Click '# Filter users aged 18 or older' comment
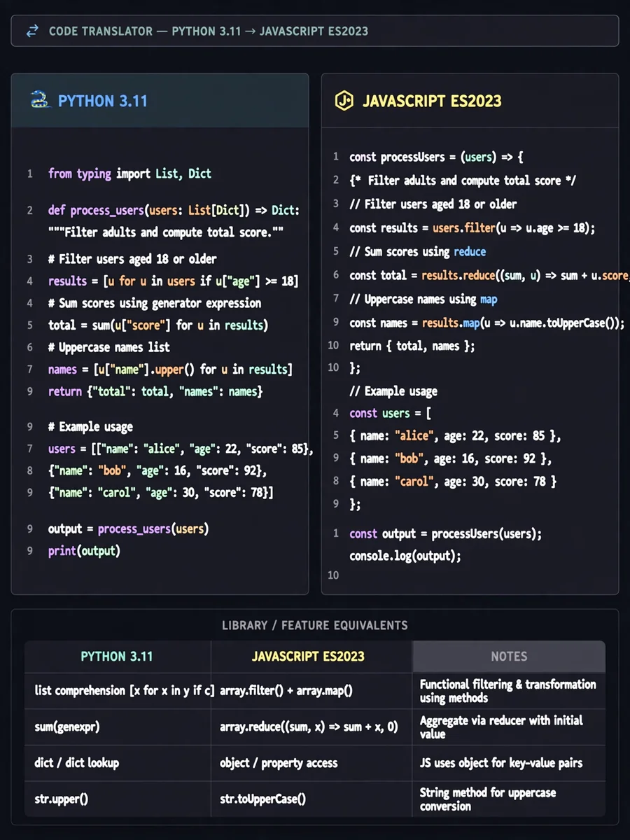Viewport: 630px width, 840px height. (x=132, y=259)
